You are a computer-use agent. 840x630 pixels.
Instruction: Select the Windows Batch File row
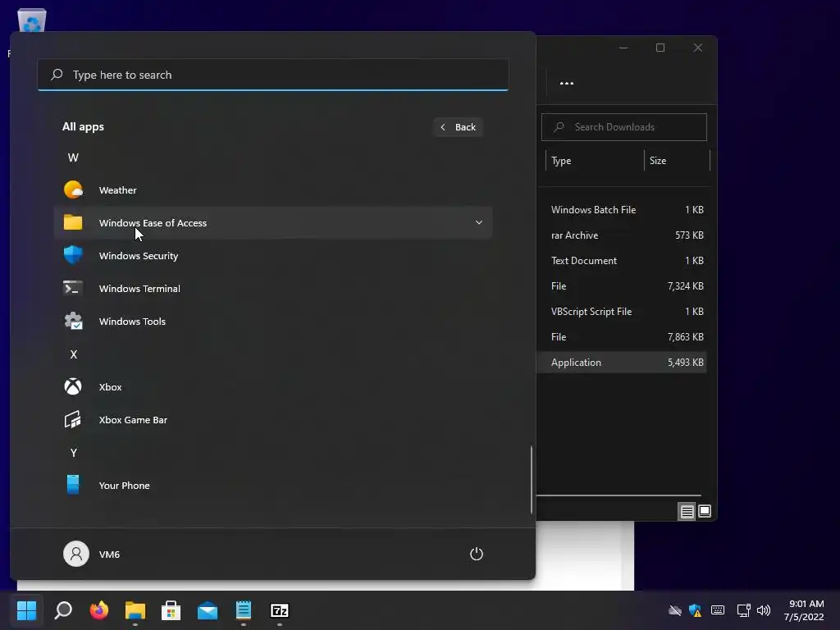622,209
